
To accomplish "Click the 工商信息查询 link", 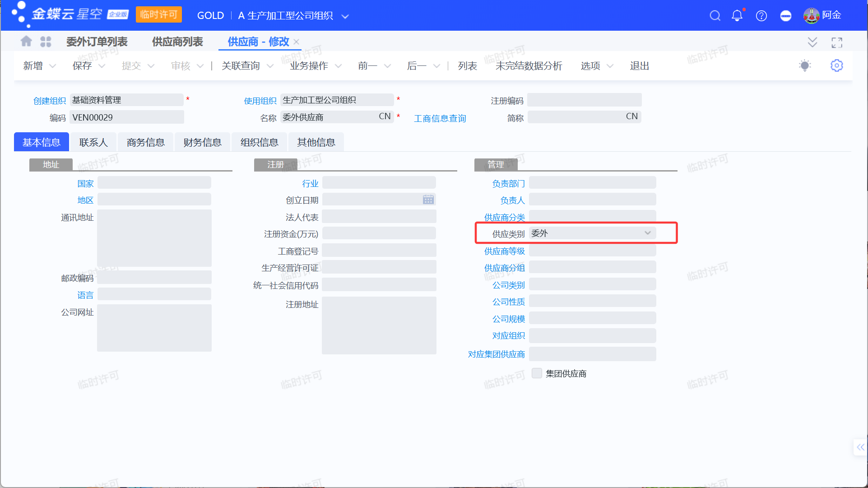I will click(440, 118).
